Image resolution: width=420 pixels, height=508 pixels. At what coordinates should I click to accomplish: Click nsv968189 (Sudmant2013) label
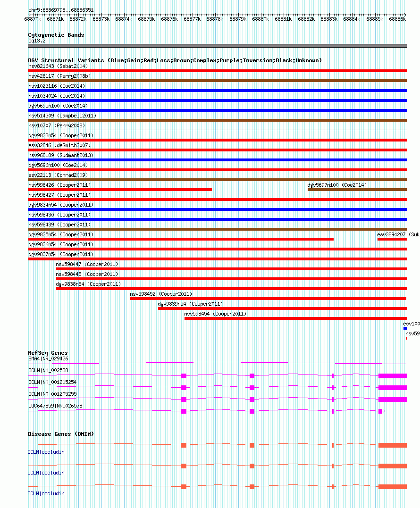click(60, 155)
